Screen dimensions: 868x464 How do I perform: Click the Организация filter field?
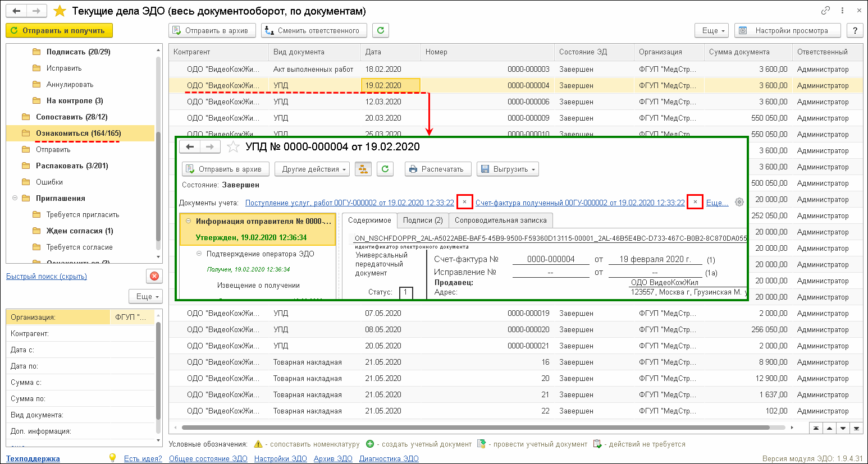tap(80, 317)
